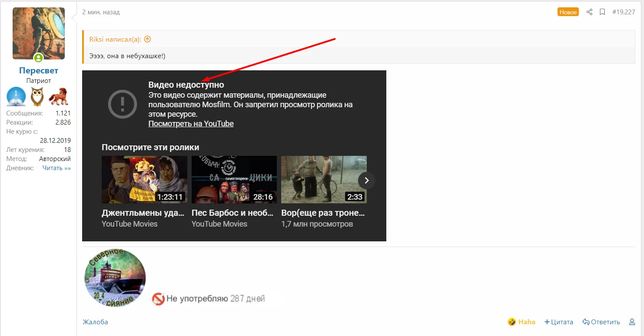644x336 pixels.
Task: Open reaction options via the person icon
Action: pos(631,322)
